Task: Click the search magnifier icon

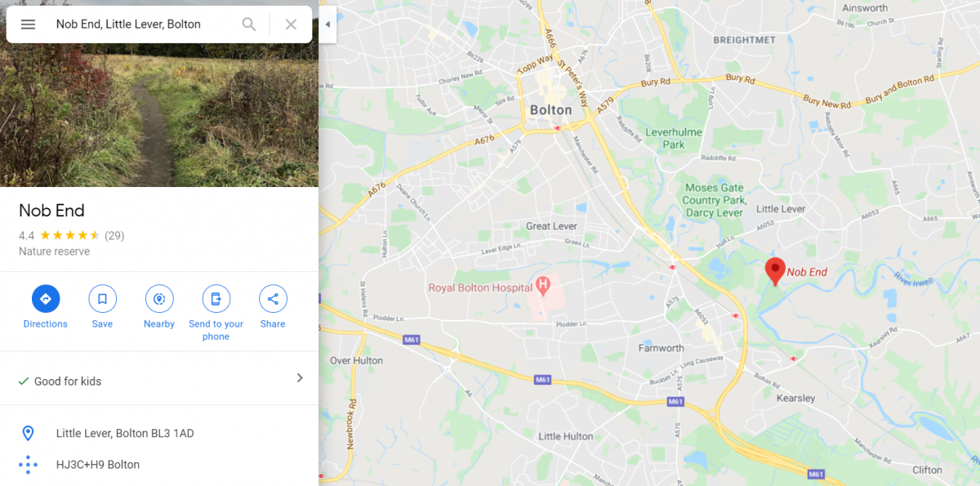Action: click(249, 25)
